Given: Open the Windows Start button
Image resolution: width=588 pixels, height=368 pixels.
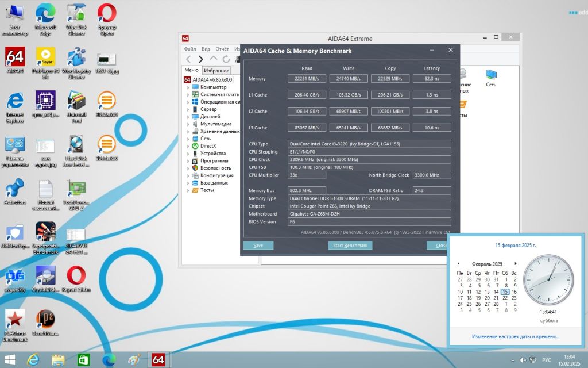Looking at the screenshot, I should pyautogui.click(x=10, y=360).
